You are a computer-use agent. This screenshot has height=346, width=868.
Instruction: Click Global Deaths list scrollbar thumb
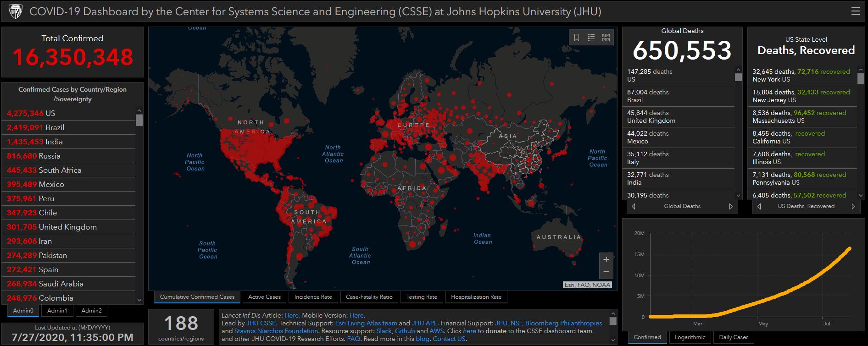[738, 77]
